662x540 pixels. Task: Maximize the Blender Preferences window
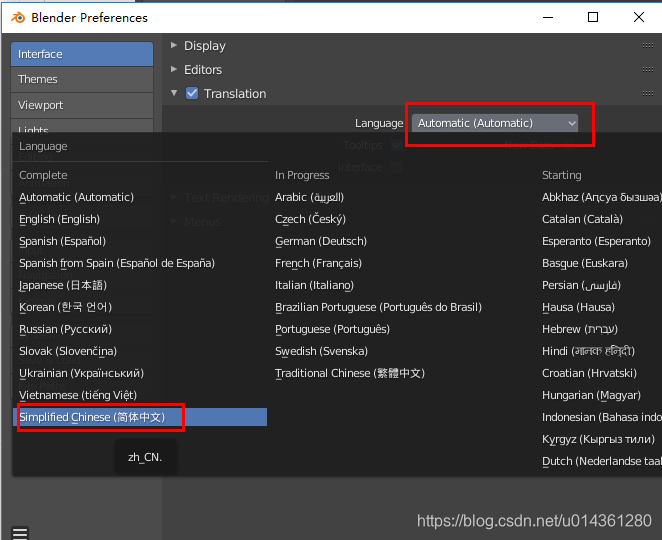pyautogui.click(x=593, y=17)
